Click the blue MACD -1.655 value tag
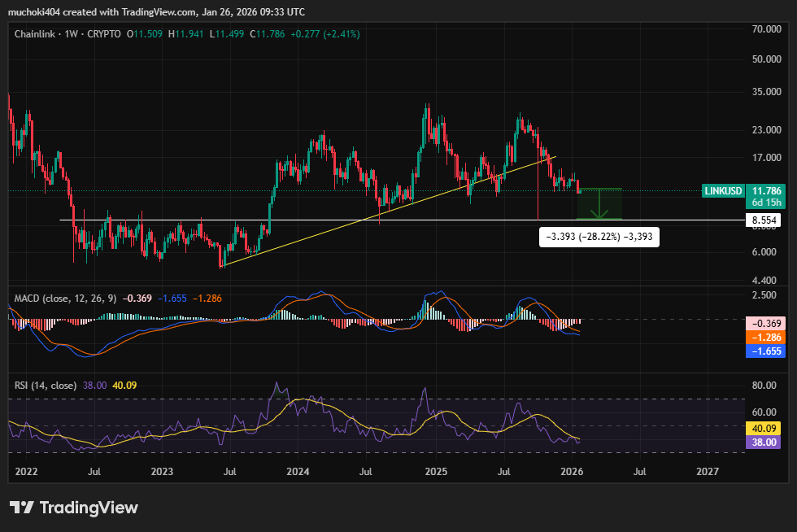This screenshot has width=797, height=532. tap(764, 351)
